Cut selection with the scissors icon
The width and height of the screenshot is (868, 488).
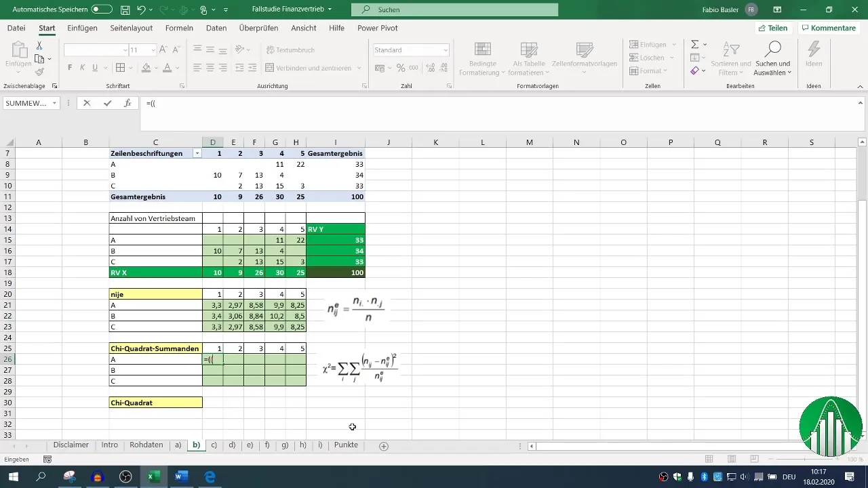(39, 45)
